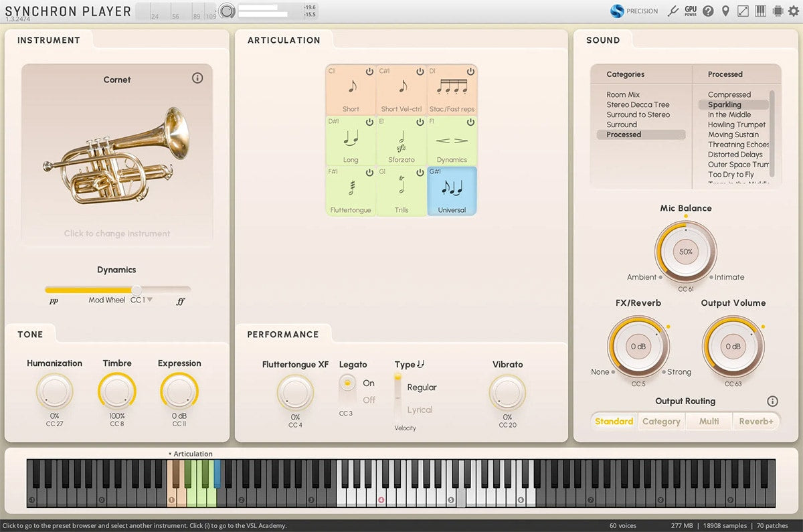Select Multi output routing
Image resolution: width=803 pixels, height=532 pixels.
709,422
